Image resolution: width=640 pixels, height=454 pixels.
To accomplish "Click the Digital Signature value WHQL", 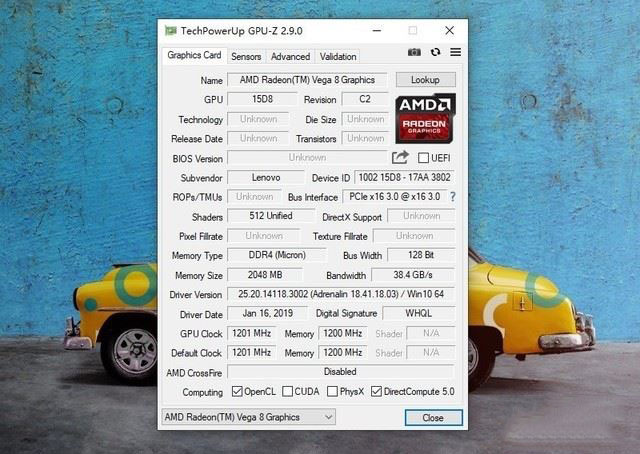I will [x=418, y=314].
